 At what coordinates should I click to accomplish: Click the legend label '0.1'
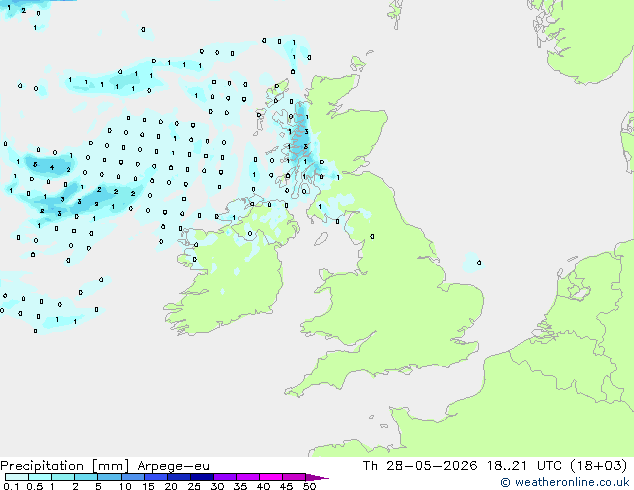coord(11,486)
